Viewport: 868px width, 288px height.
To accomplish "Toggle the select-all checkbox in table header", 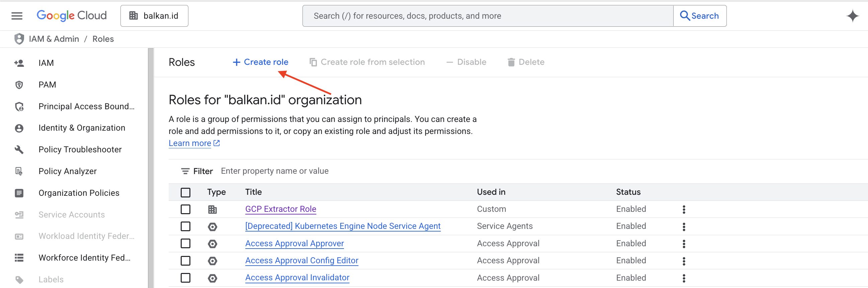I will point(185,192).
